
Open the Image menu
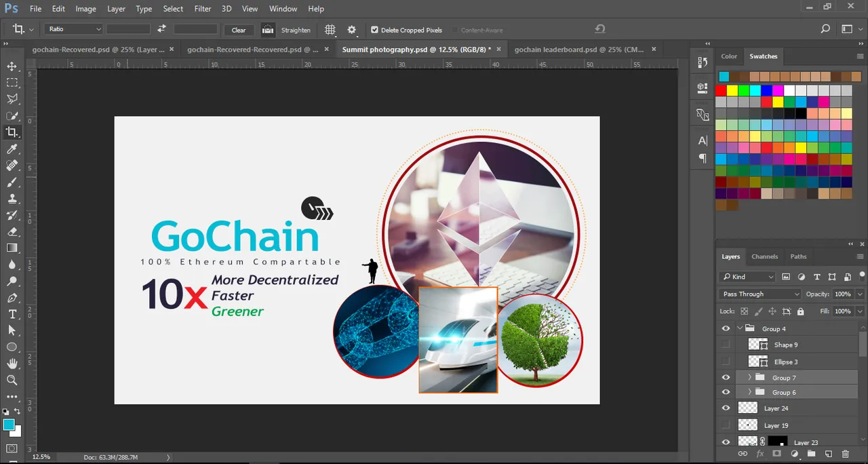85,9
